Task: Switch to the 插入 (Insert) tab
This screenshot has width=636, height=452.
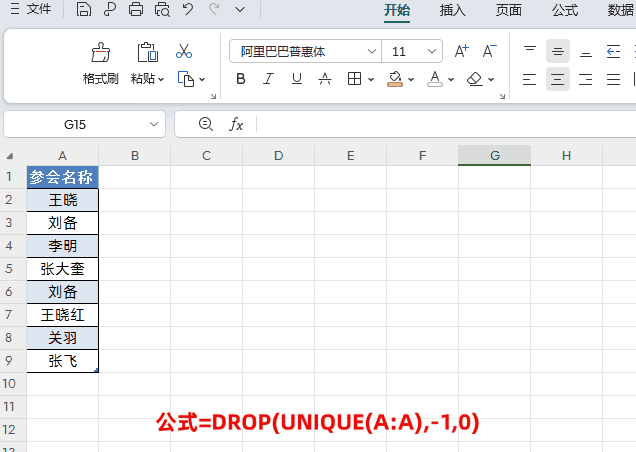Action: point(452,10)
